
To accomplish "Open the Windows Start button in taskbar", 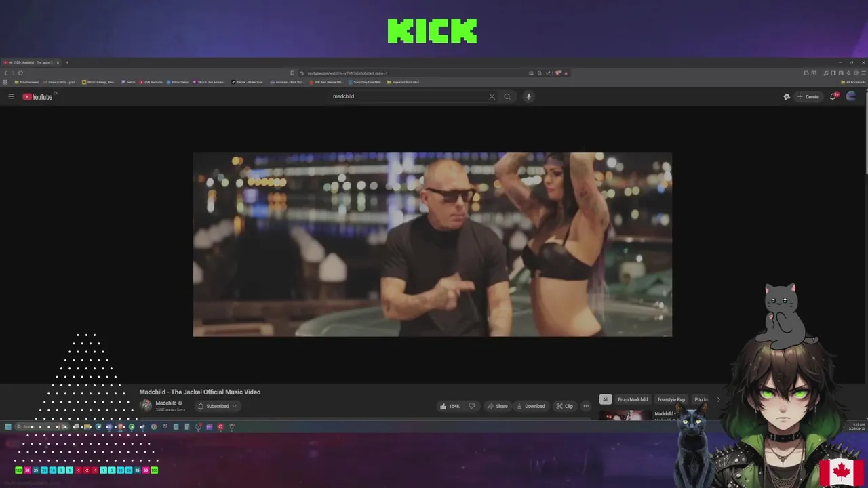I will click(8, 426).
